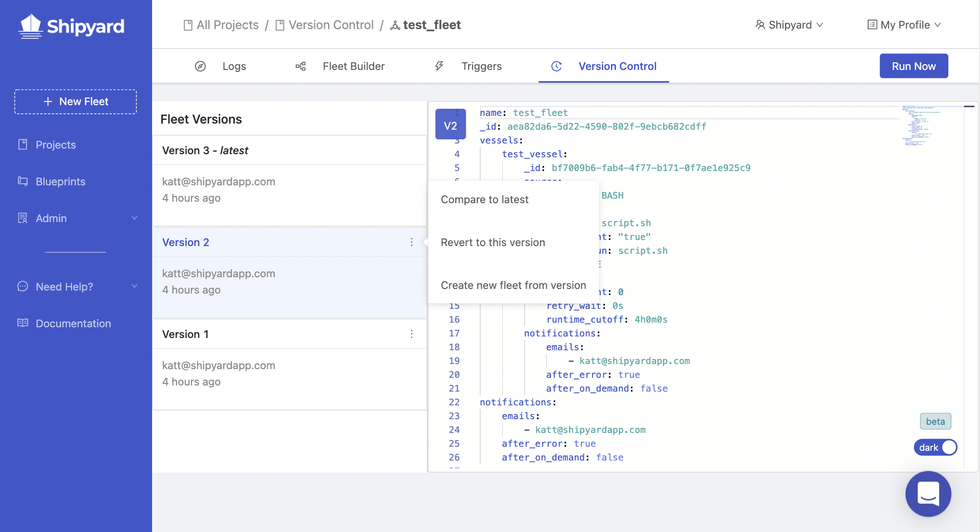Click the V2 version badge
Viewport: 980px width, 532px height.
click(450, 125)
